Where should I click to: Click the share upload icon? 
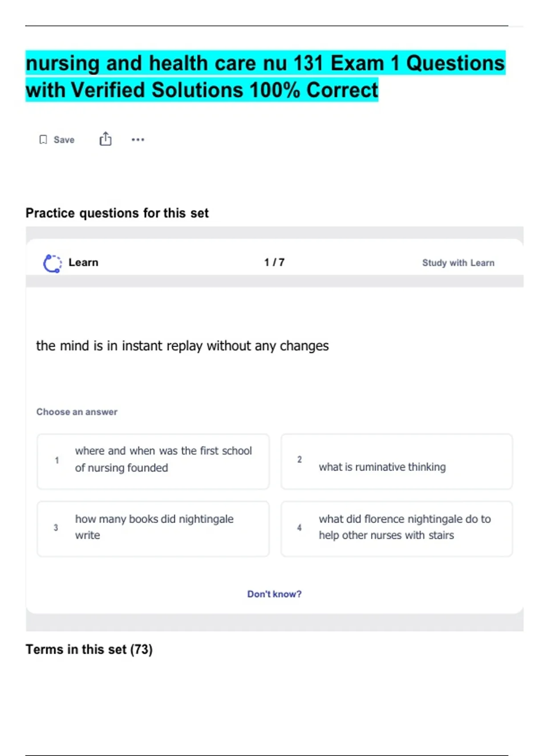[105, 139]
